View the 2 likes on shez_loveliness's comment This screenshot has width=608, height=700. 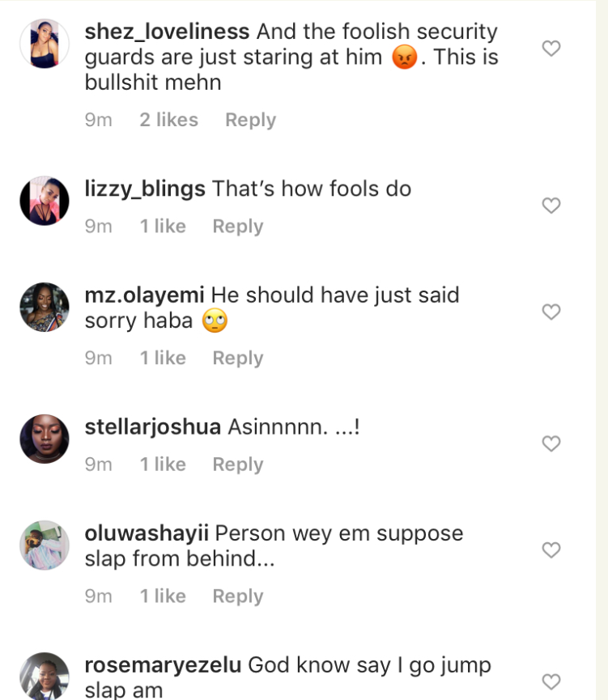tap(168, 120)
